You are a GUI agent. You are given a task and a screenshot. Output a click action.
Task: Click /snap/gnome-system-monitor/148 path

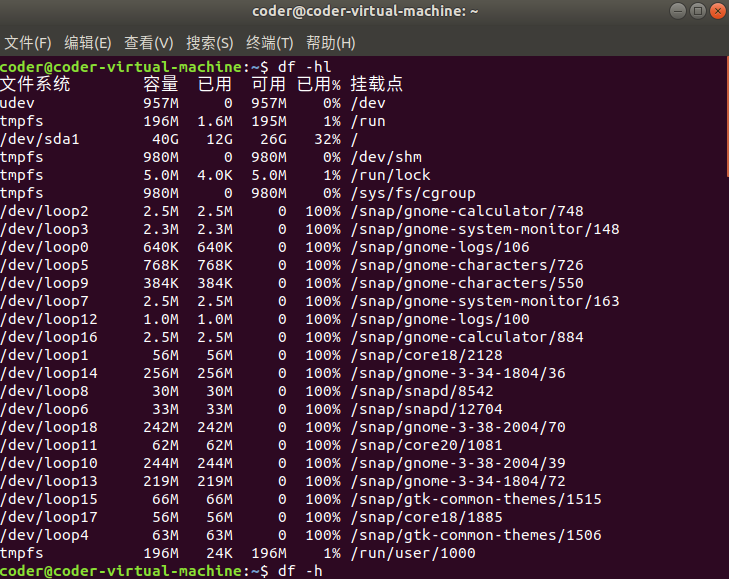coord(485,229)
